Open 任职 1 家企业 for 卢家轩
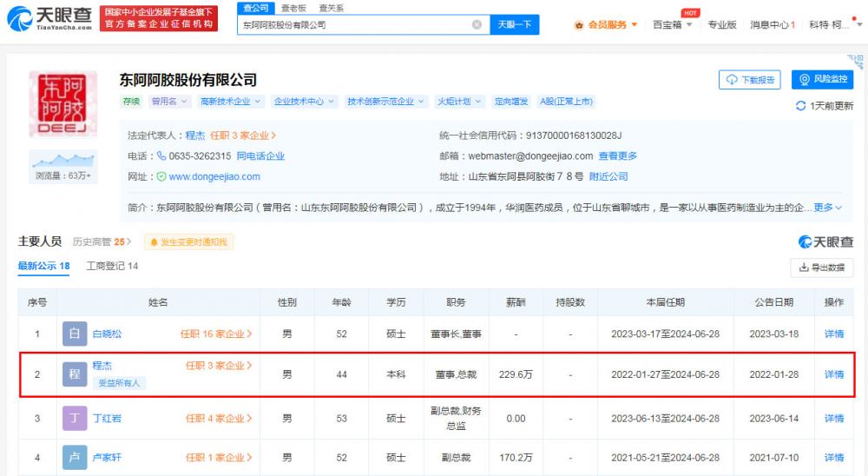868x476 pixels. 219,458
